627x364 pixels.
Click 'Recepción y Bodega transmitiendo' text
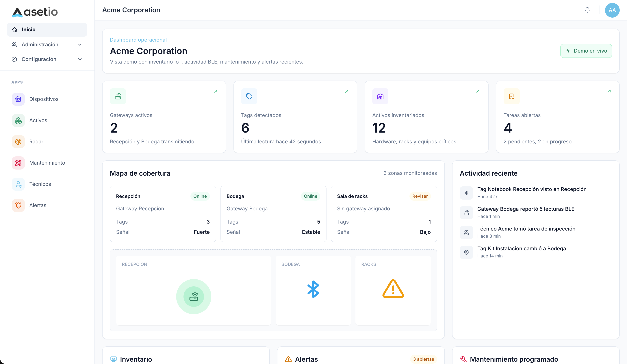pyautogui.click(x=152, y=142)
